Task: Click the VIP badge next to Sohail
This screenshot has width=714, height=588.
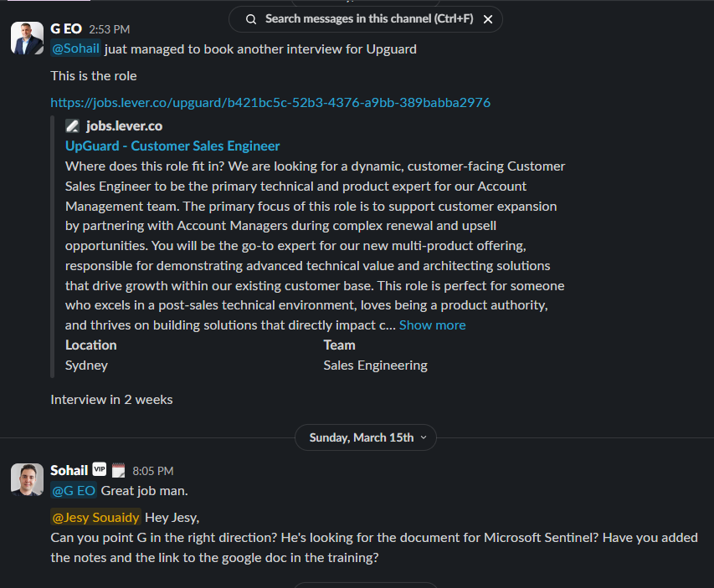Action: (100, 470)
